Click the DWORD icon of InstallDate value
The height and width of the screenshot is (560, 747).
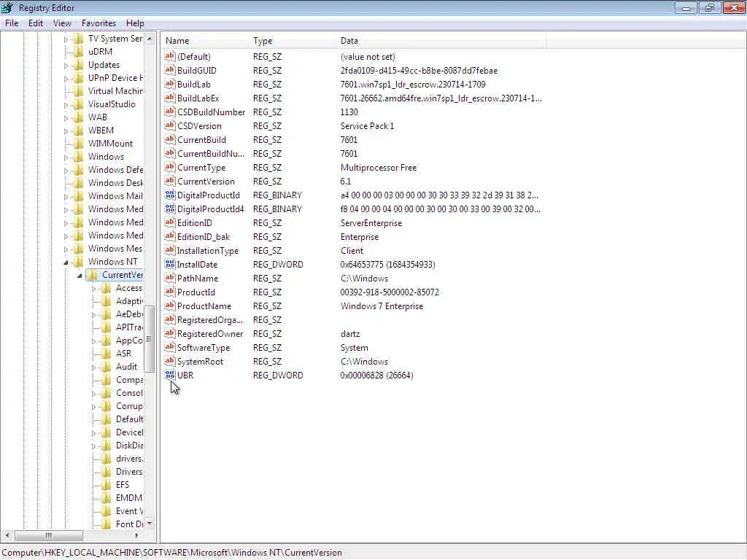point(170,264)
